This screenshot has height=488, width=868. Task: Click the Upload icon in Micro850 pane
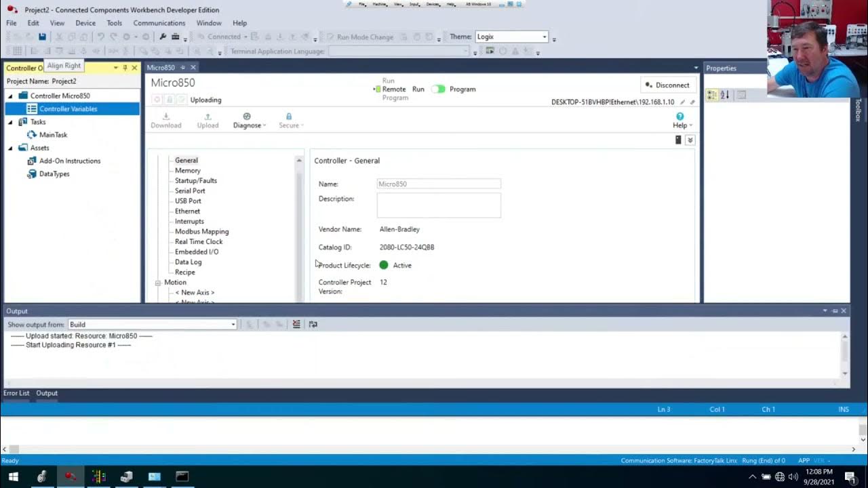click(x=208, y=117)
